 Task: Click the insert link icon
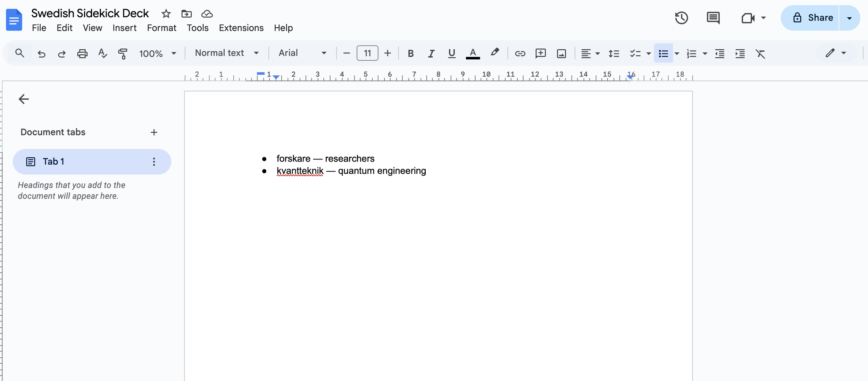coord(520,53)
